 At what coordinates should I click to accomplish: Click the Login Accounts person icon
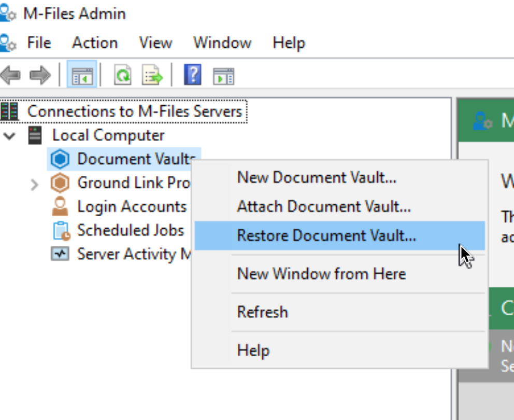click(60, 206)
